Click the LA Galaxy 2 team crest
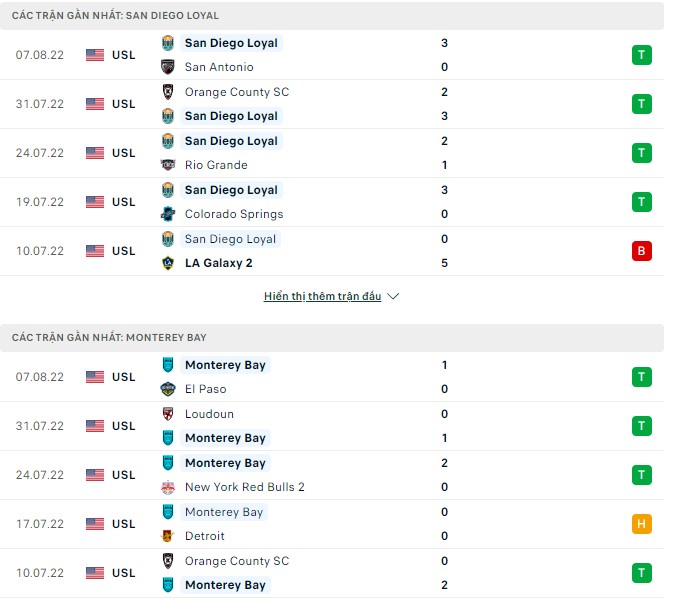The width and height of the screenshot is (675, 603). tap(168, 263)
